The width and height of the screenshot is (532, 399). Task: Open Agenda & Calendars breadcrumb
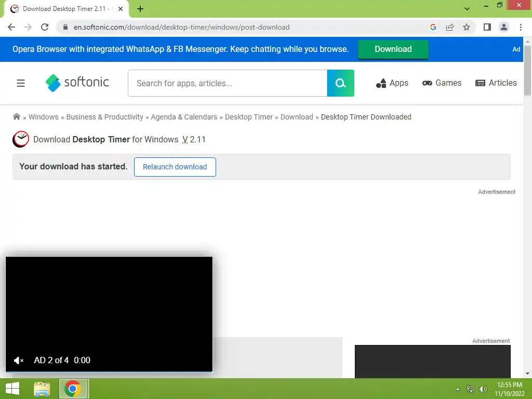tap(184, 117)
